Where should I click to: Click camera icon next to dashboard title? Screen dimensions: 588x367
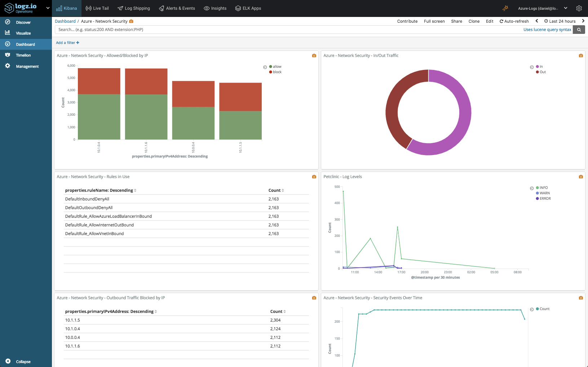coord(131,21)
